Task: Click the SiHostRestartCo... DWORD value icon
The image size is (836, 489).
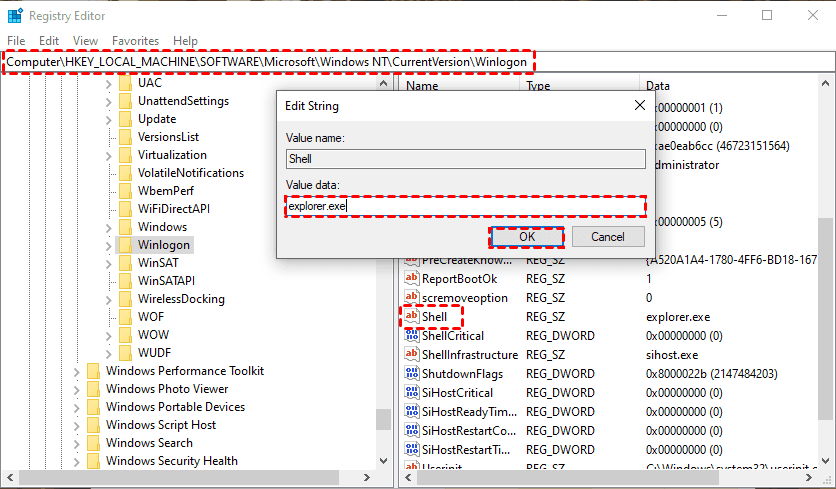Action: coord(412,430)
